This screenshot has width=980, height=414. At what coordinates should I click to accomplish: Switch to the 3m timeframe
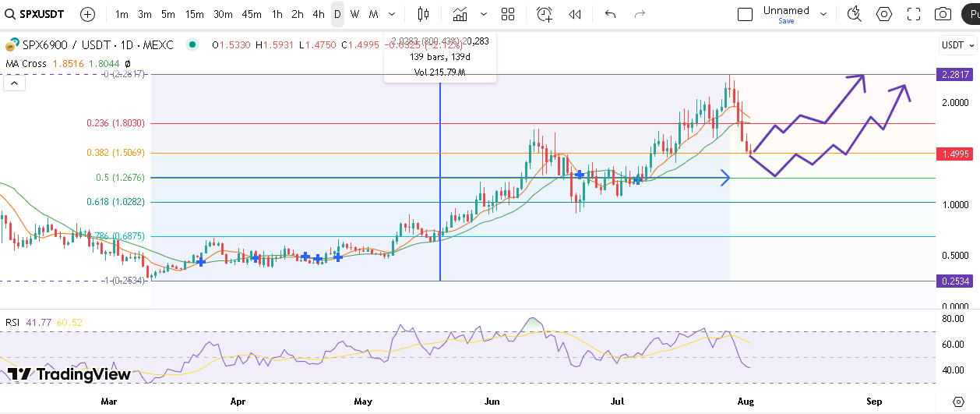coord(145,14)
